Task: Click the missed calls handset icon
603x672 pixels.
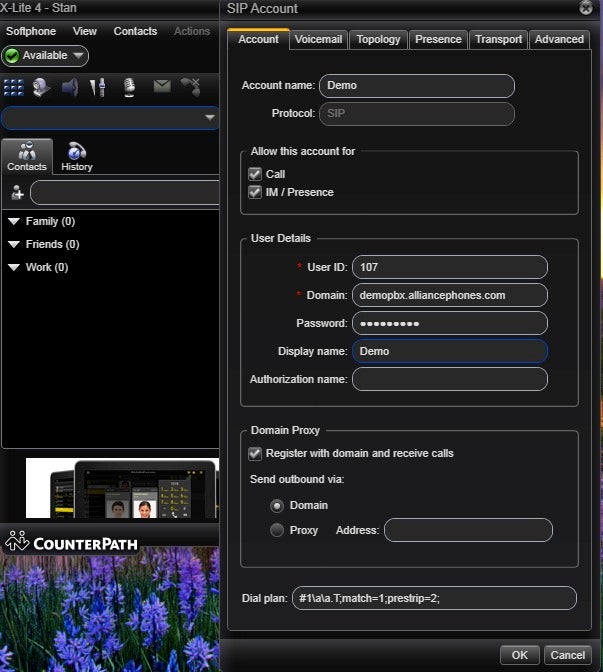Action: [191, 87]
